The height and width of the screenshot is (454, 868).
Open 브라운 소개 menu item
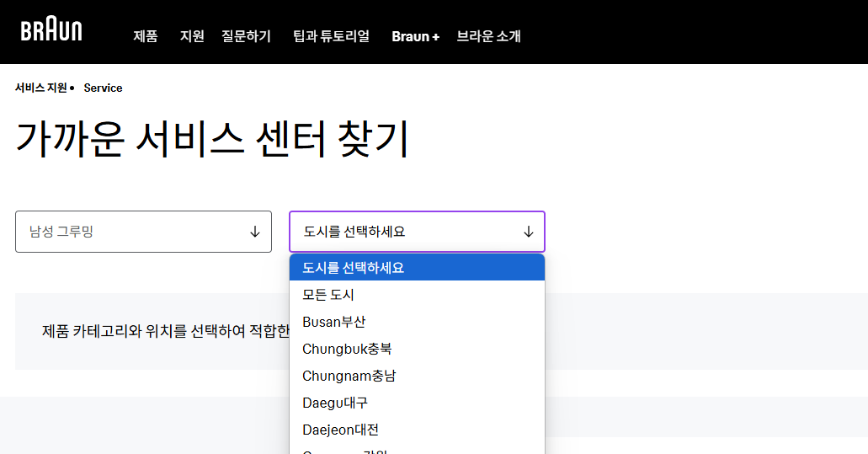[489, 36]
